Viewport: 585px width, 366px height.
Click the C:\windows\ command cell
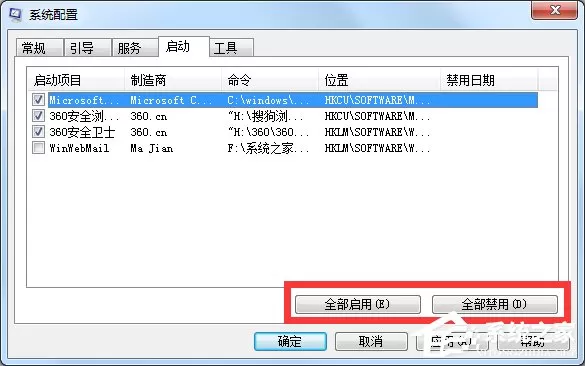pyautogui.click(x=268, y=100)
